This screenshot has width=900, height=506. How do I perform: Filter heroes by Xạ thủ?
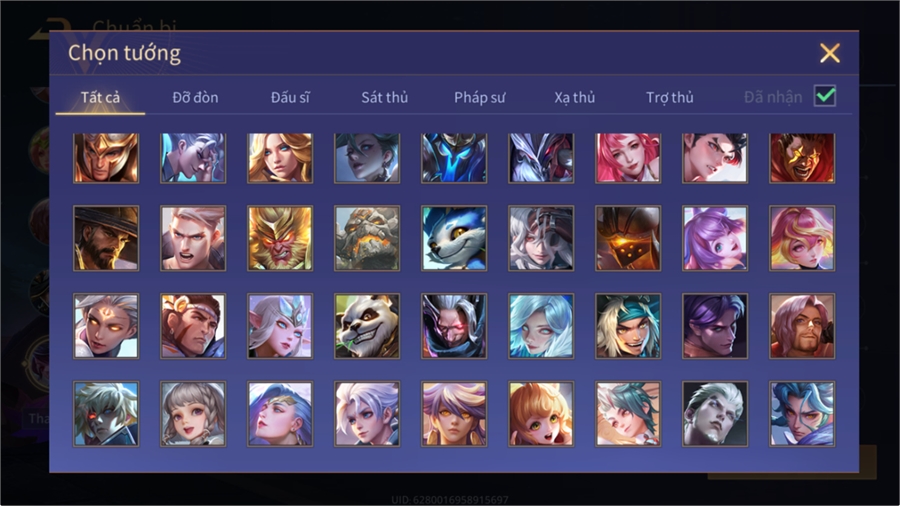coord(575,98)
